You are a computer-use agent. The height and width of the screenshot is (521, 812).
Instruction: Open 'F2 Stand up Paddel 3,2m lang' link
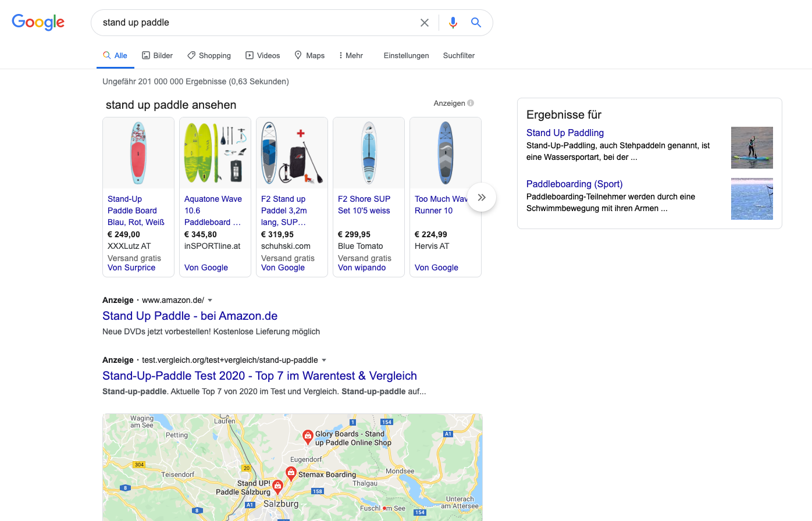[284, 210]
